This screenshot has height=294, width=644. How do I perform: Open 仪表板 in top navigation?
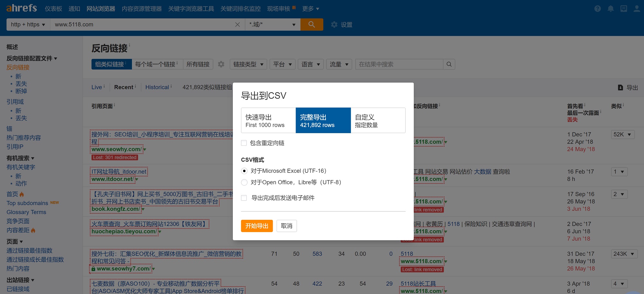(x=53, y=9)
